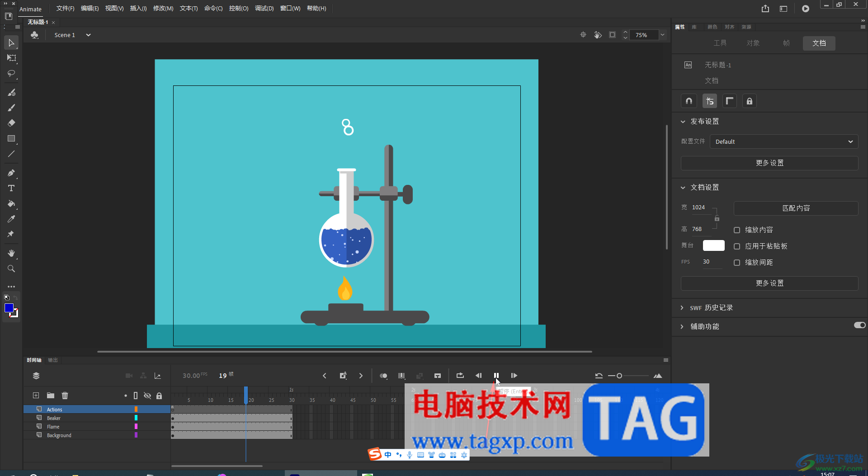Expand the SWF 历史记录 section
This screenshot has height=476, width=868.
pyautogui.click(x=682, y=308)
